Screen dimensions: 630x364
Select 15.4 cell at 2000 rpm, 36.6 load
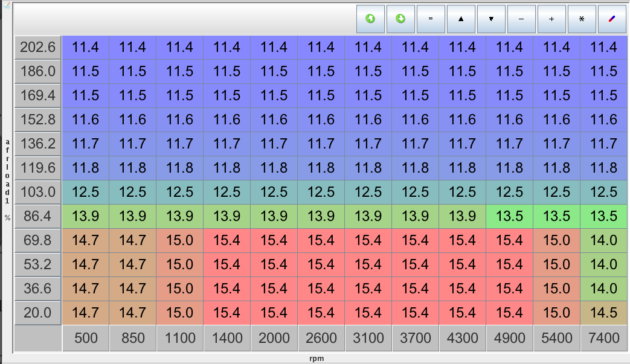pos(274,289)
